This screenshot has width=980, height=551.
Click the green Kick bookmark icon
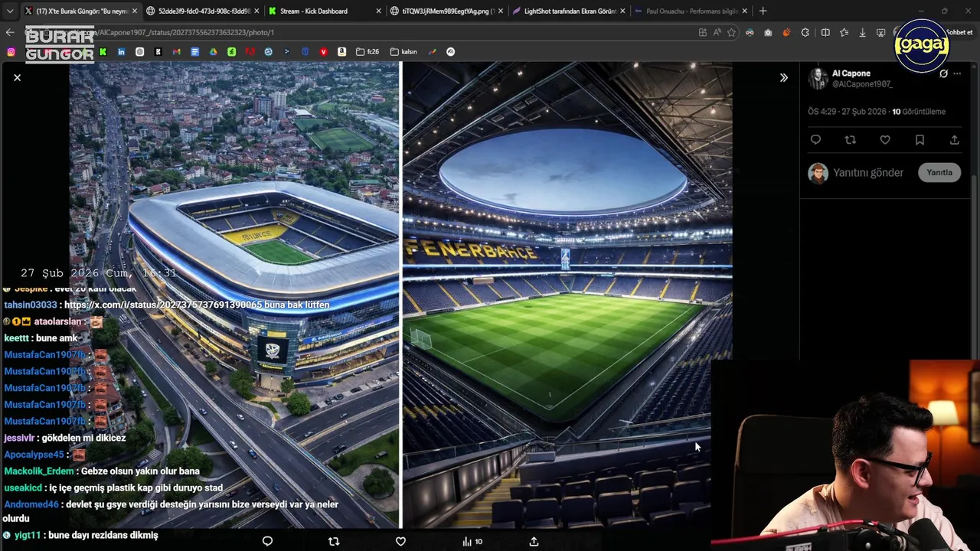(103, 52)
